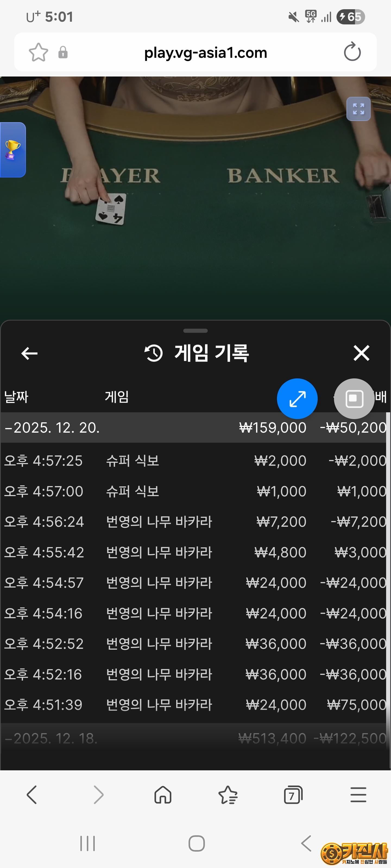The height and width of the screenshot is (868, 391).
Task: Tap the blue expand arrows button
Action: [297, 399]
